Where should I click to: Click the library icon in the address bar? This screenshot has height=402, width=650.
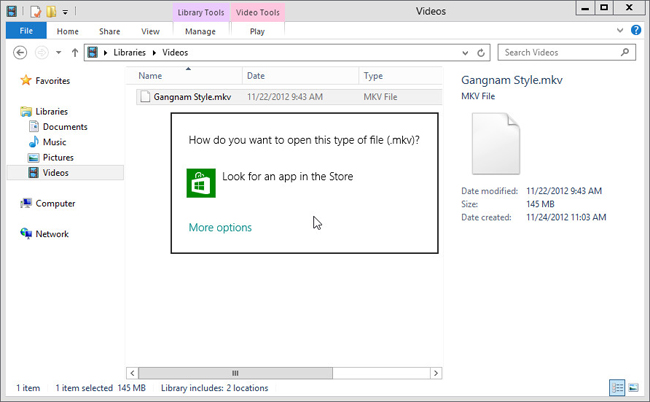(x=93, y=52)
